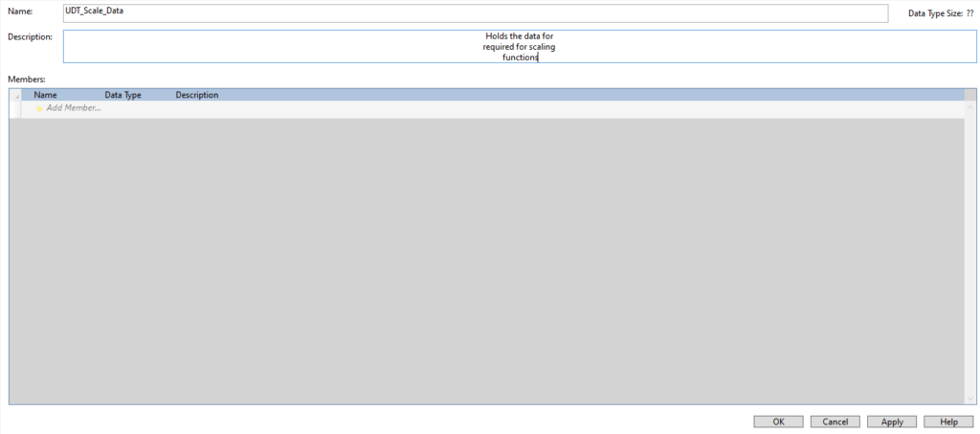Click the Description column header in grid
Viewport: 980px width, 434px height.
(197, 96)
